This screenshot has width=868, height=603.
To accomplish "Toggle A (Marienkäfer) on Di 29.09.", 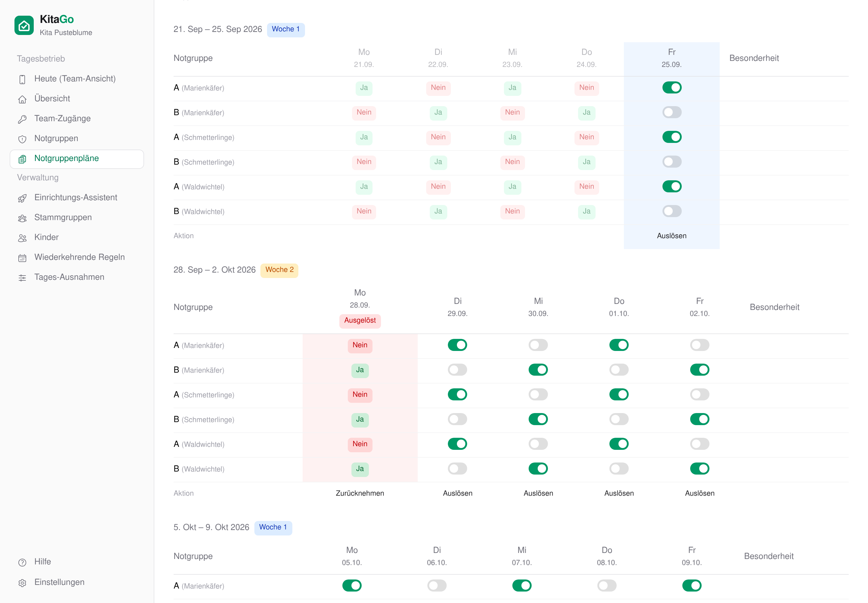I will coord(458,345).
